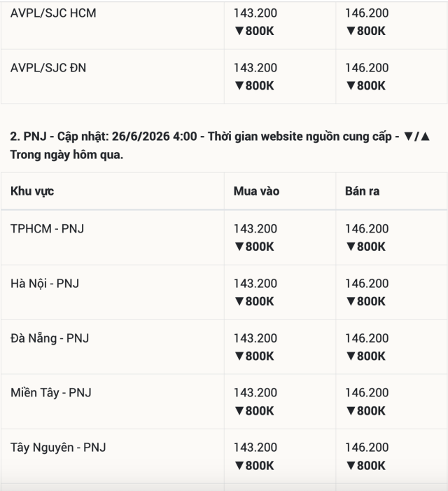Click the AVPL/SJC ĐN row label
The width and height of the screenshot is (448, 491).
click(x=48, y=68)
